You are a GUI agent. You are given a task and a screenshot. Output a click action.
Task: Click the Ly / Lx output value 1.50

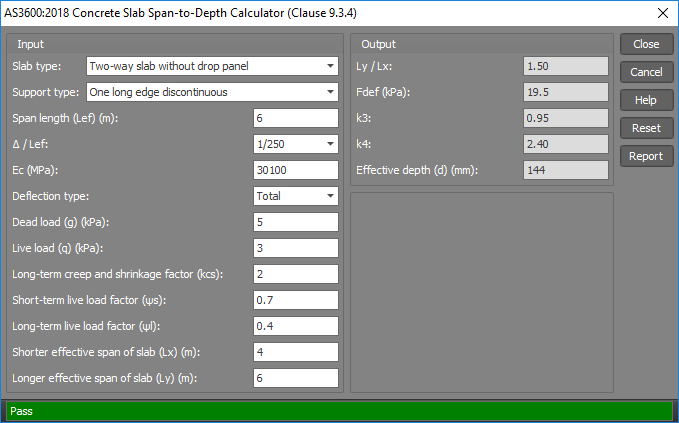click(x=566, y=66)
